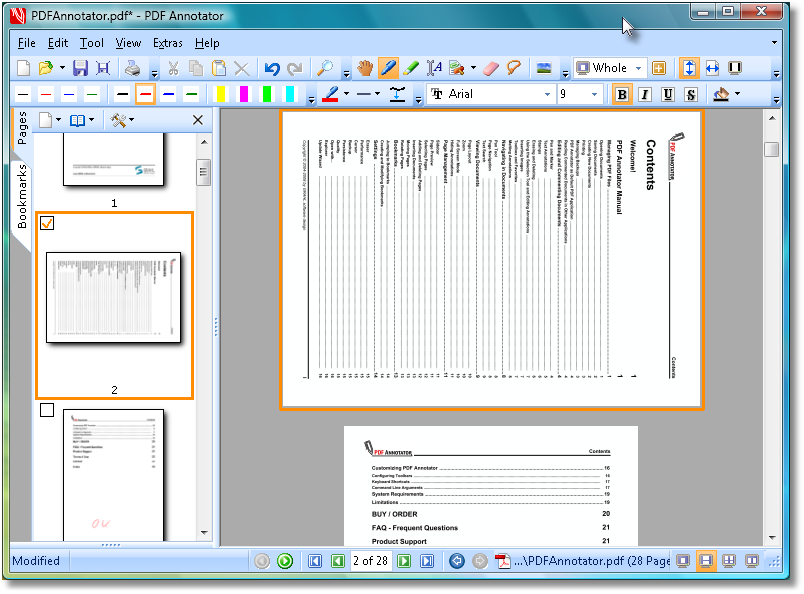The image size is (804, 594).
Task: Open the File menu
Action: [x=26, y=43]
